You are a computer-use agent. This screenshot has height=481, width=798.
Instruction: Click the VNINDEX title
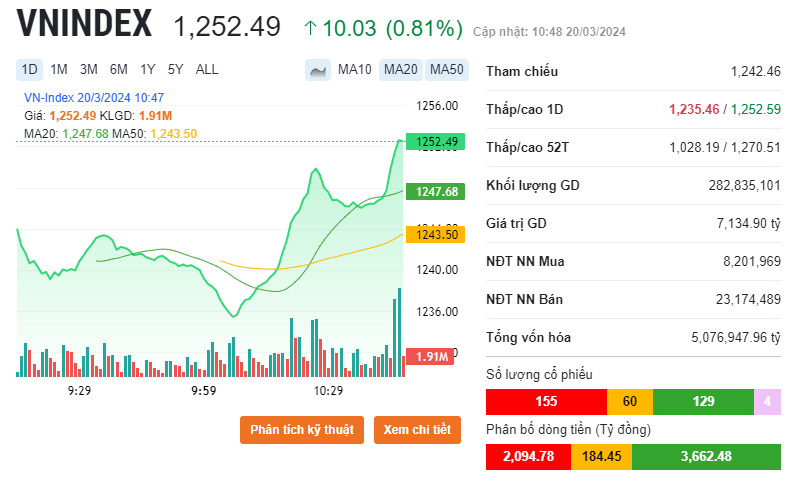pyautogui.click(x=84, y=24)
